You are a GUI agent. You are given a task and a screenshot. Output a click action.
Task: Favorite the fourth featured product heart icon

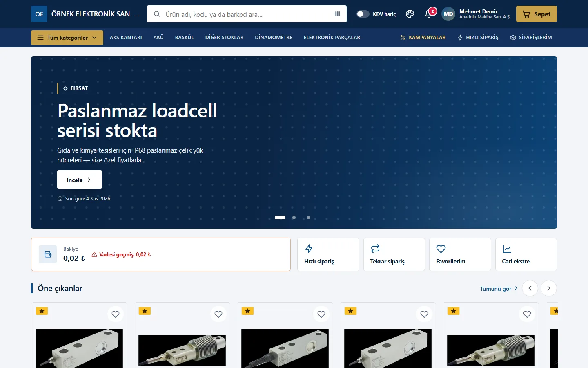coord(424,314)
